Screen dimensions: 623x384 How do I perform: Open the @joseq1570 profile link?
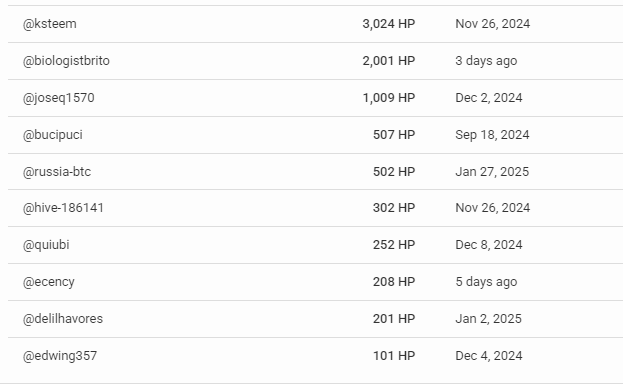[x=58, y=98]
